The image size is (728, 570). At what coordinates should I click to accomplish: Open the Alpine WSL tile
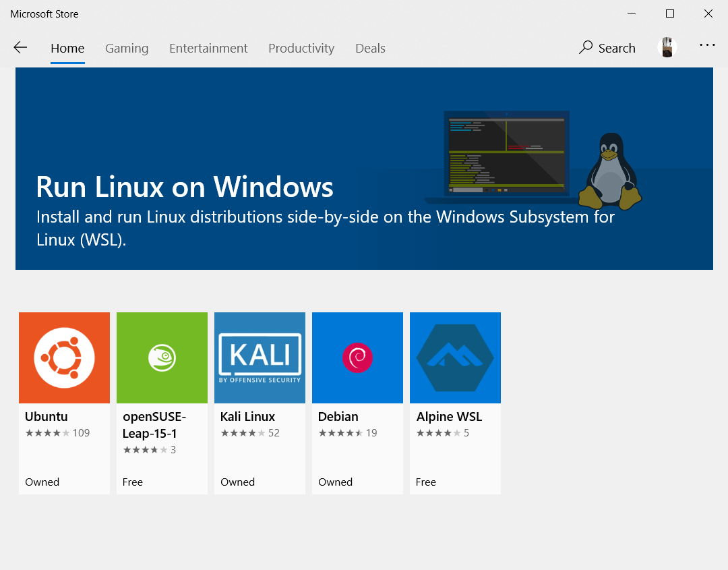coord(455,358)
